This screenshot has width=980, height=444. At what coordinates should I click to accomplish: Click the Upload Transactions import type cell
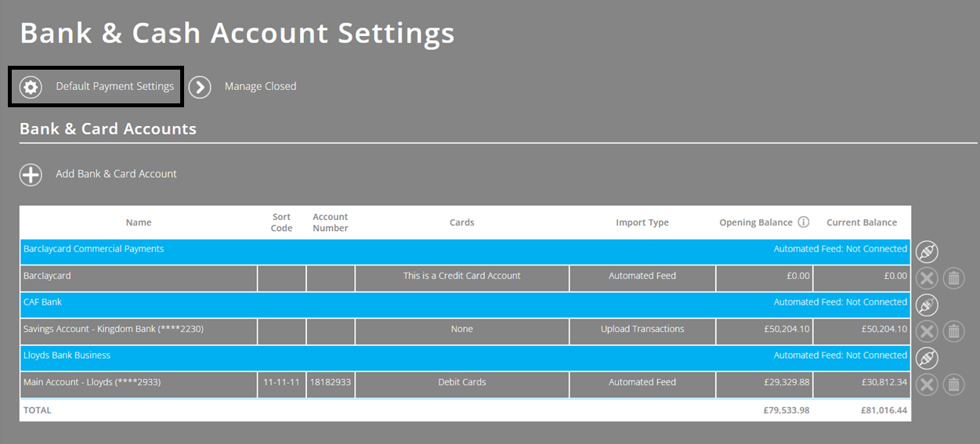[642, 330]
